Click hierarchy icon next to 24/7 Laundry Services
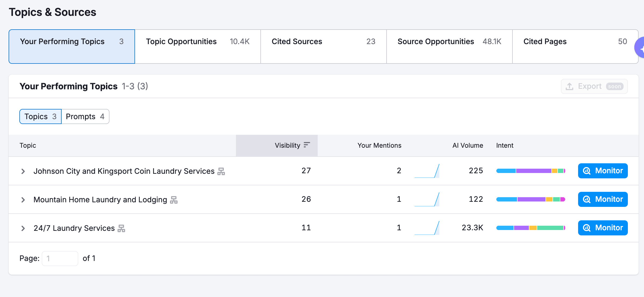Screen dimensions: 644x297 (121, 228)
